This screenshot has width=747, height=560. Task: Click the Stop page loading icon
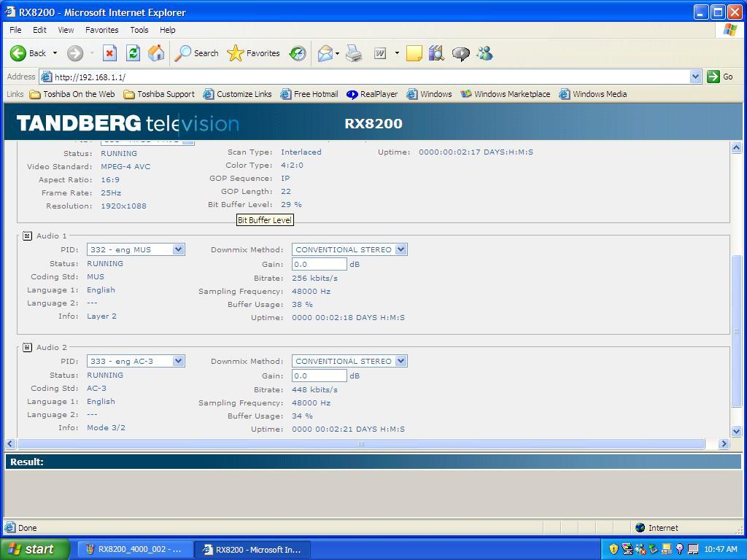coord(109,53)
